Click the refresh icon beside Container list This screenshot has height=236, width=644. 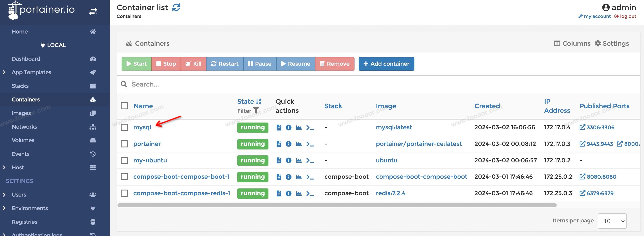[176, 7]
